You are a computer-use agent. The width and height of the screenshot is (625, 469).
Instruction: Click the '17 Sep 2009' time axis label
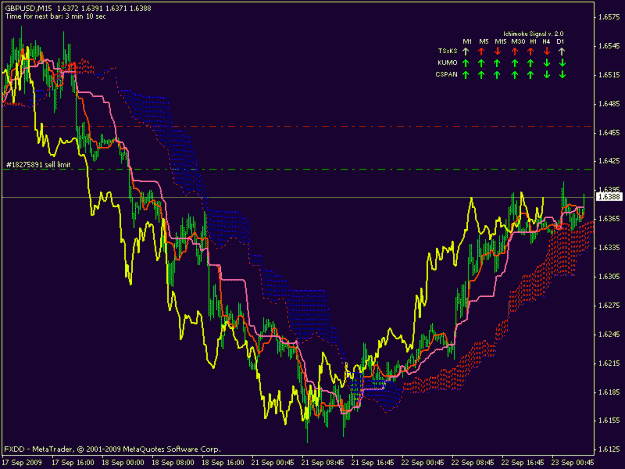tap(22, 463)
